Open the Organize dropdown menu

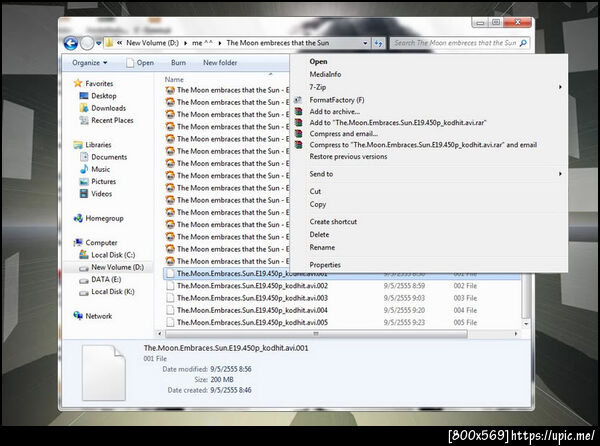90,63
